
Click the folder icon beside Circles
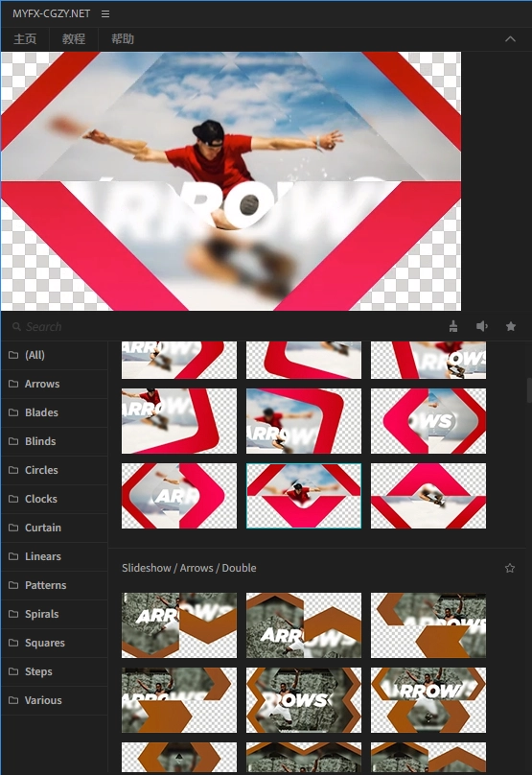[x=13, y=470]
